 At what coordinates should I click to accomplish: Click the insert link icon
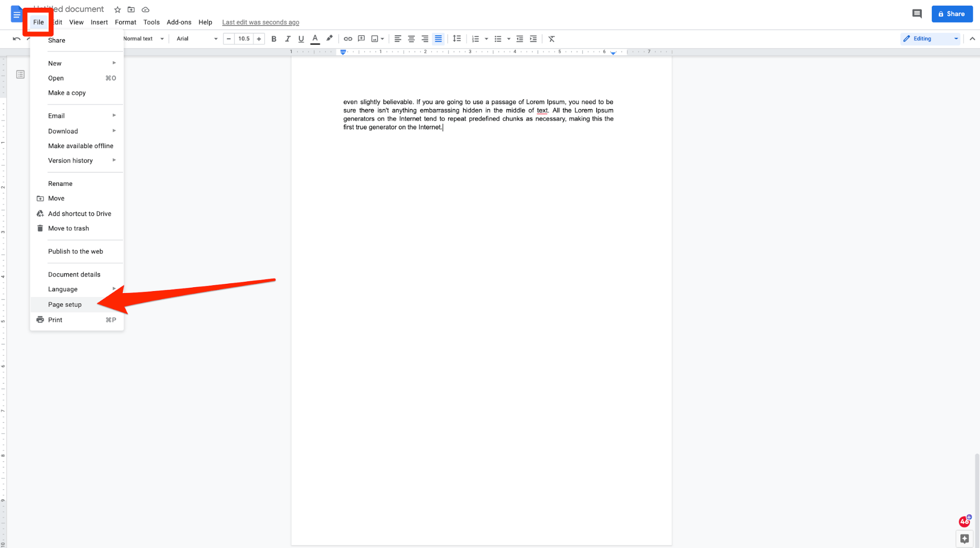tap(347, 38)
